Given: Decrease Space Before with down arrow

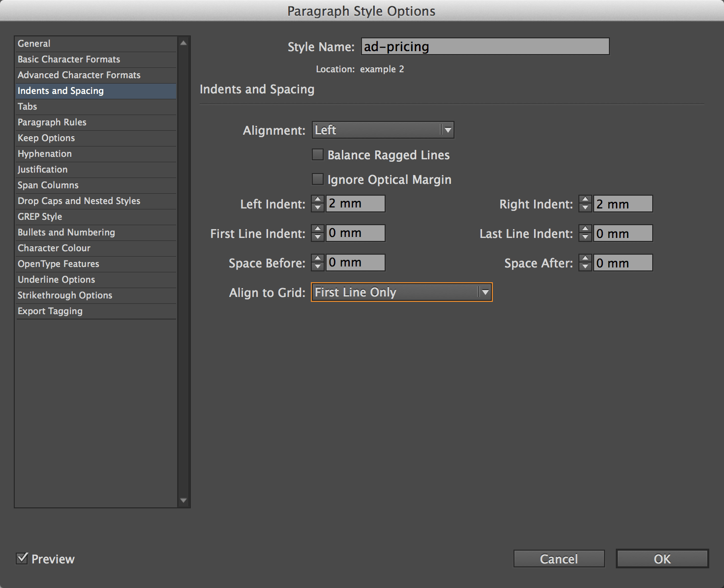Looking at the screenshot, I should 318,267.
